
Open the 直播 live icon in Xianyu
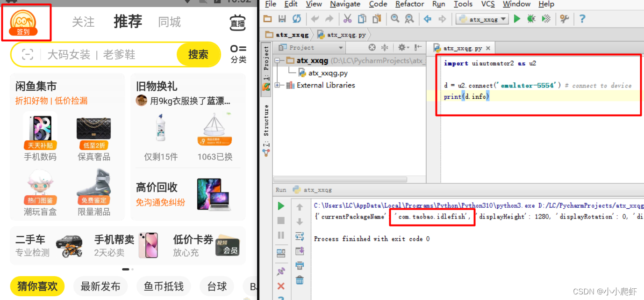pos(238,22)
